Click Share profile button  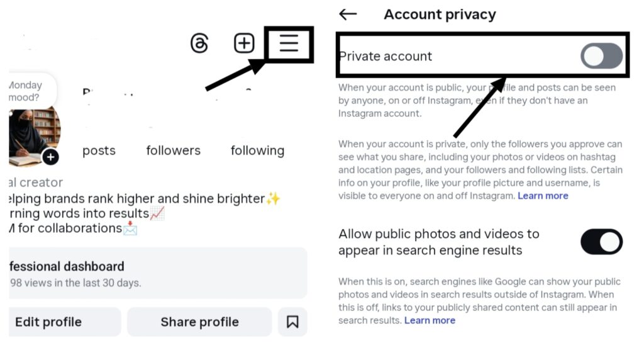(x=199, y=322)
